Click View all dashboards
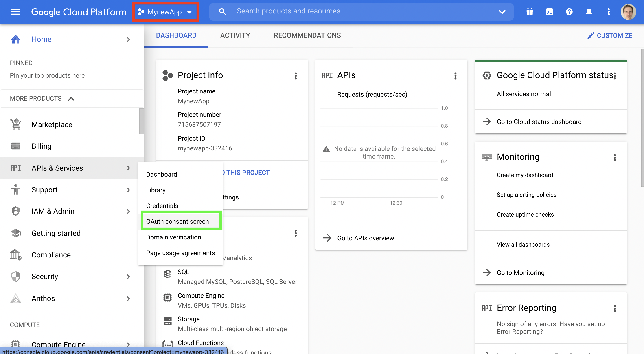This screenshot has height=354, width=644. point(523,244)
